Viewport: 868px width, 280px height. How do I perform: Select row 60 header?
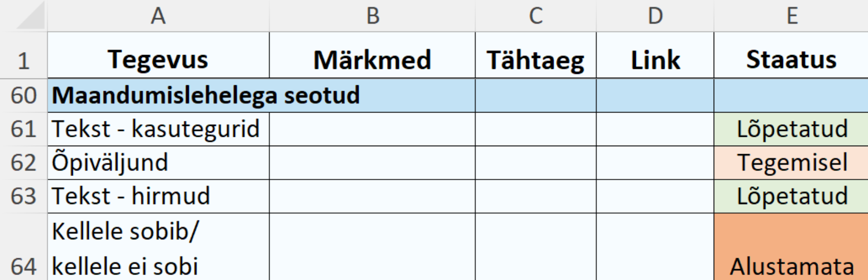pyautogui.click(x=24, y=95)
